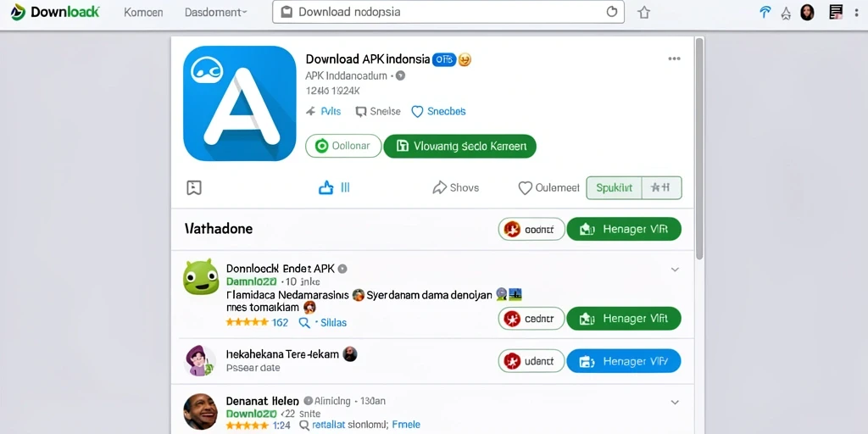Click the cedntr button in Donnloeck row
Screen dimensions: 868x434
[531, 319]
